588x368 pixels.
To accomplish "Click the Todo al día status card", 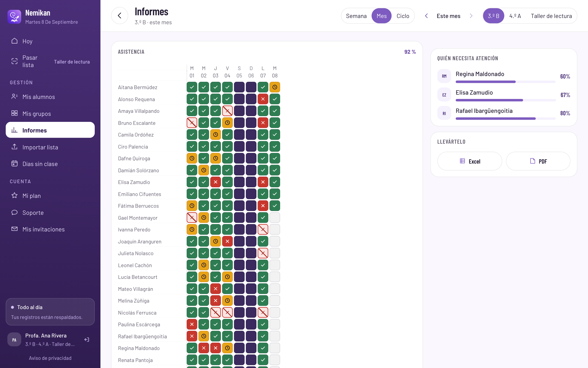I will [x=50, y=312].
